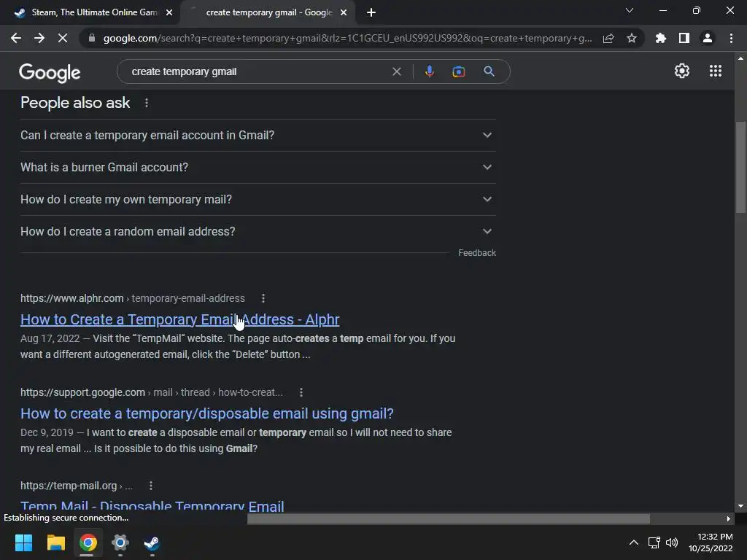Start a voice search with microphone
The height and width of the screenshot is (560, 747).
coord(429,71)
